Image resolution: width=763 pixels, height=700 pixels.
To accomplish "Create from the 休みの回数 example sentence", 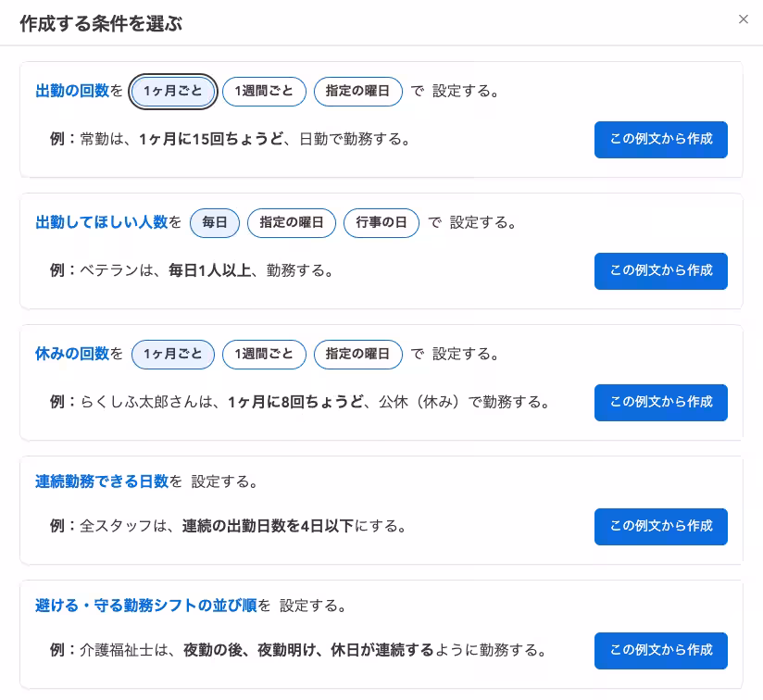I will pyautogui.click(x=660, y=403).
